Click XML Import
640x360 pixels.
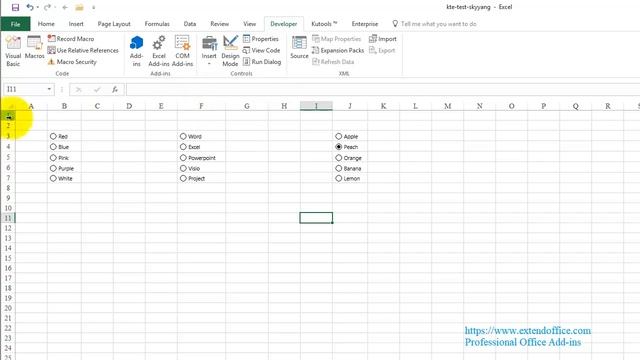pos(383,39)
